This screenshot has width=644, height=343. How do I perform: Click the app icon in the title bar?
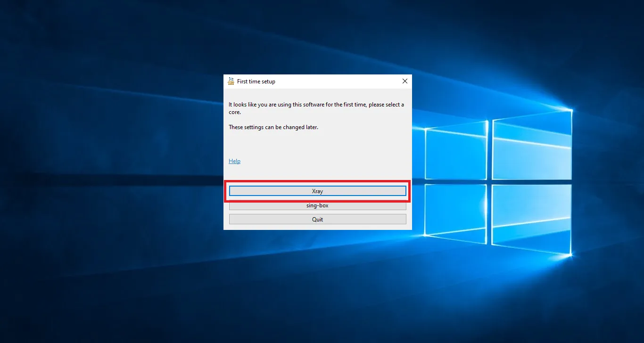coord(231,81)
